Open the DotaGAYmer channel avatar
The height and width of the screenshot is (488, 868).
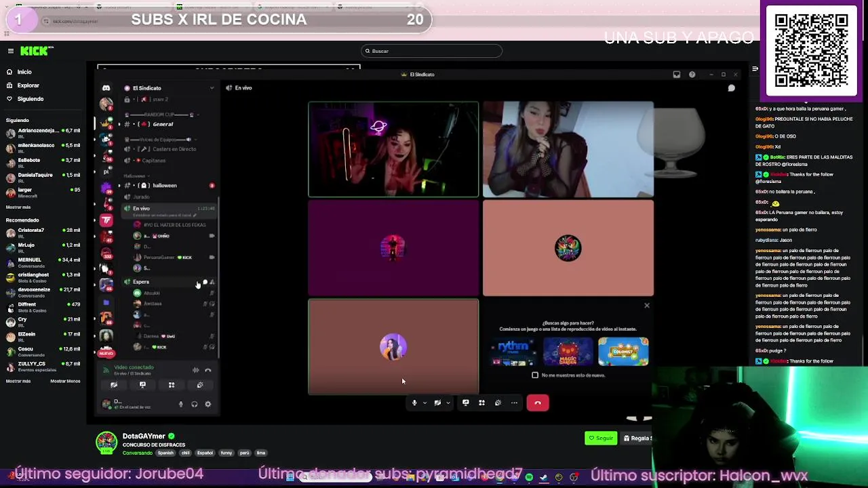(106, 442)
